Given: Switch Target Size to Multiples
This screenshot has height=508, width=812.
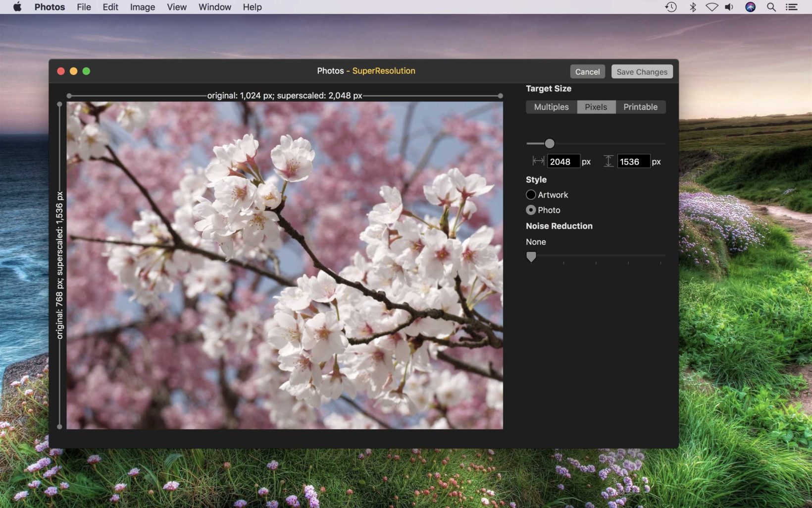Looking at the screenshot, I should coord(551,107).
